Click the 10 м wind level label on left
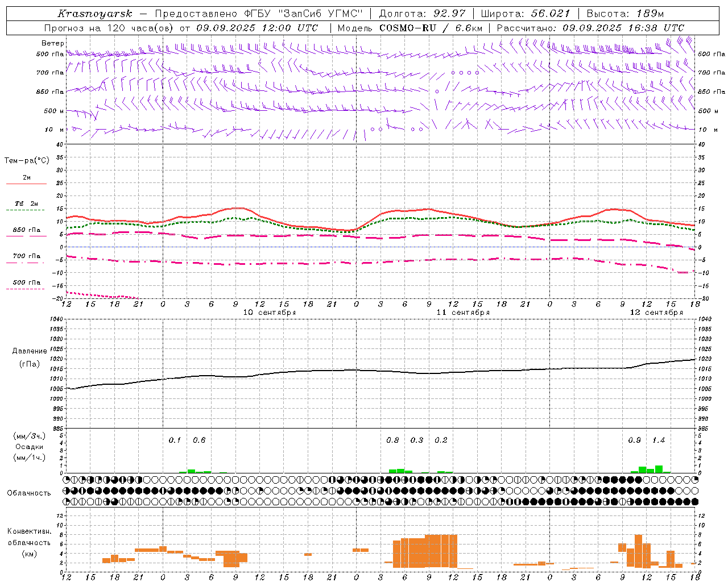728x582 pixels. coord(54,130)
